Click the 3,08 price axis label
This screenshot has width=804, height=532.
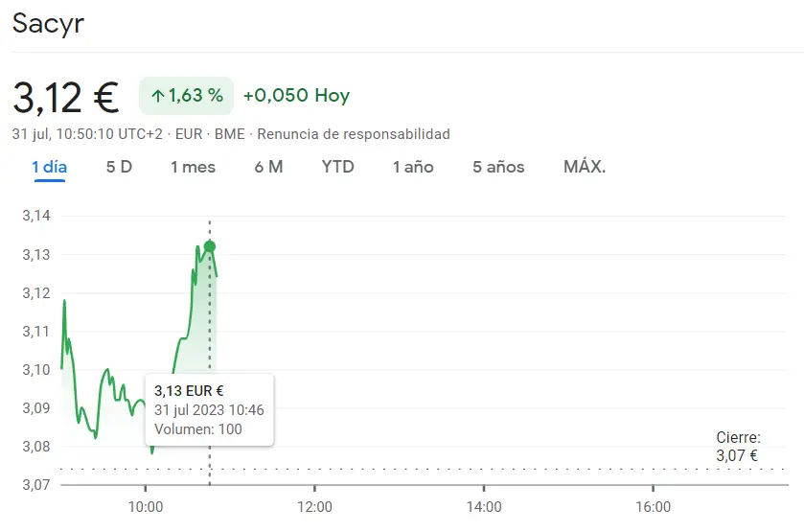pos(36,447)
